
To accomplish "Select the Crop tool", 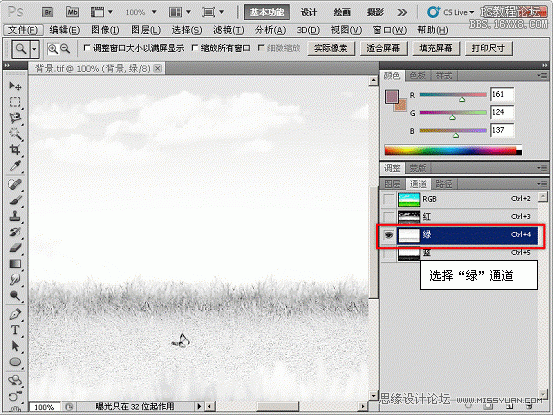I will click(15, 149).
